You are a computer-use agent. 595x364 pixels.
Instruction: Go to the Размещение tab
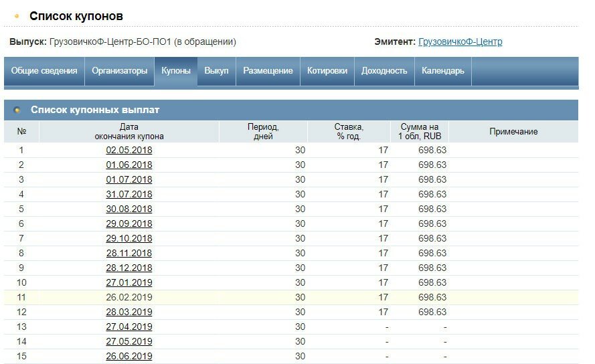[268, 71]
